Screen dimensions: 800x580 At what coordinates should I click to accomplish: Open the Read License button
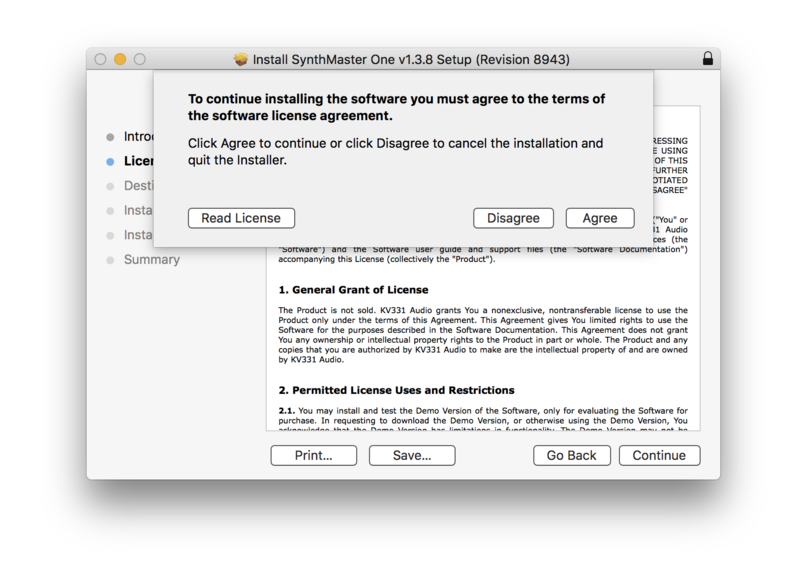(x=241, y=218)
